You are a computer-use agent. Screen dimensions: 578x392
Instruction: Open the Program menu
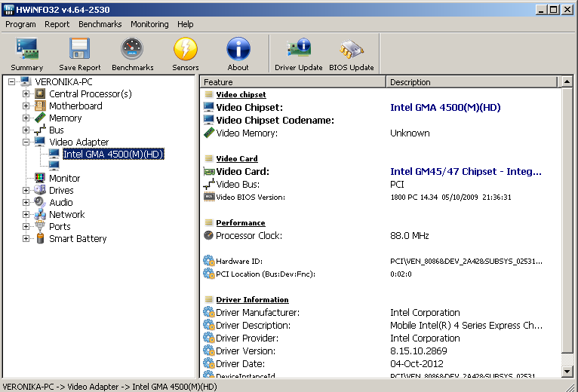(20, 24)
